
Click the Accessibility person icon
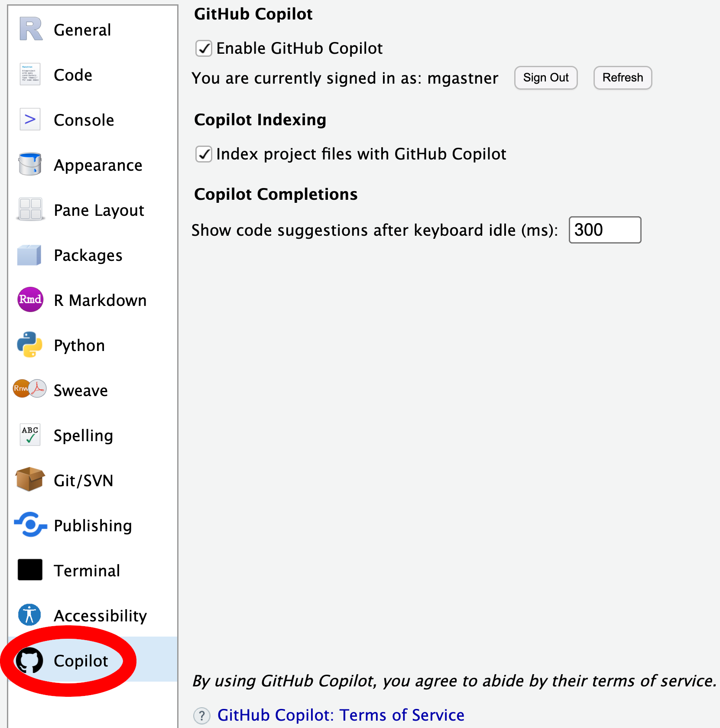[x=29, y=614]
